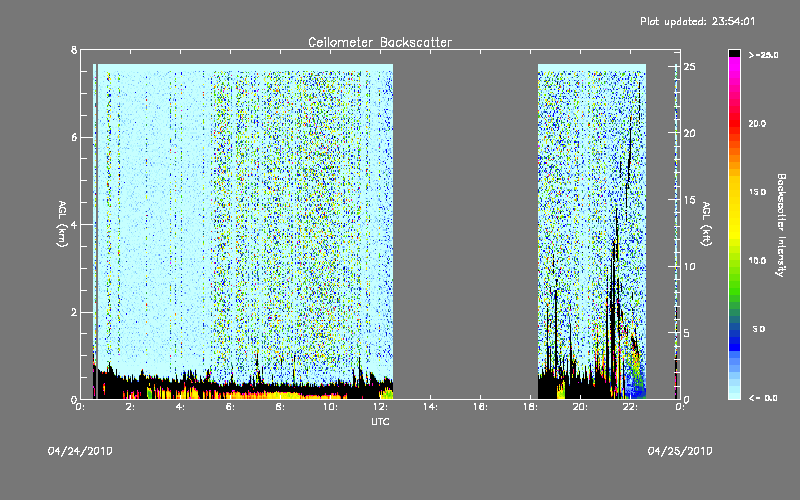800x500 pixels.
Task: Click the 6 tick on the km axis
Action: tap(74, 137)
